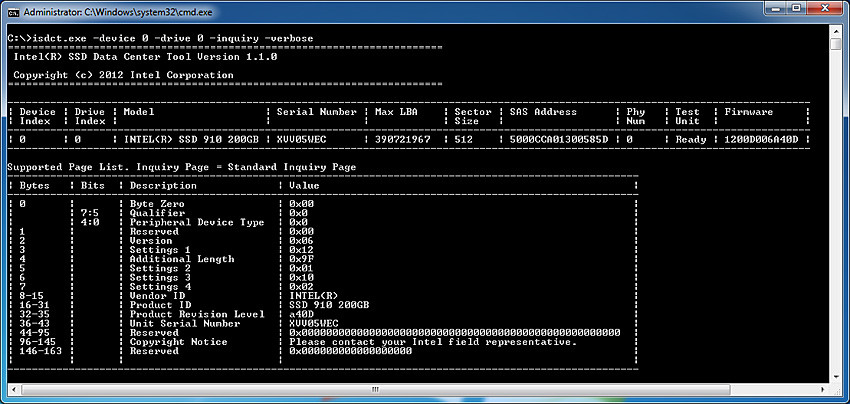Click the vendor value 'INTEL(R)'
The image size is (850, 404).
point(314,296)
